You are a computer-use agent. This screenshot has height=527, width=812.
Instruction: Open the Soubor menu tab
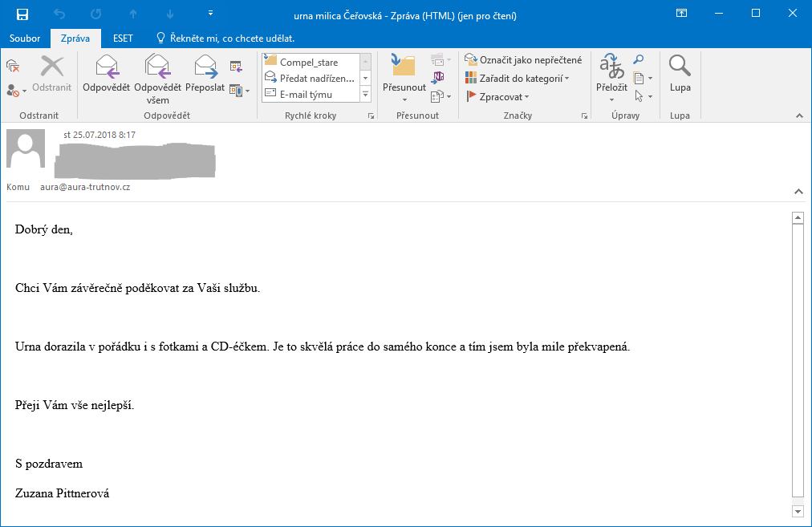pyautogui.click(x=24, y=39)
